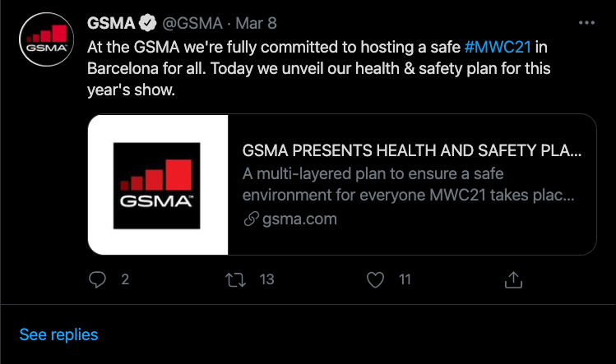Screen dimensions: 616x364
Task: Open the share tweet icon
Action: click(513, 279)
